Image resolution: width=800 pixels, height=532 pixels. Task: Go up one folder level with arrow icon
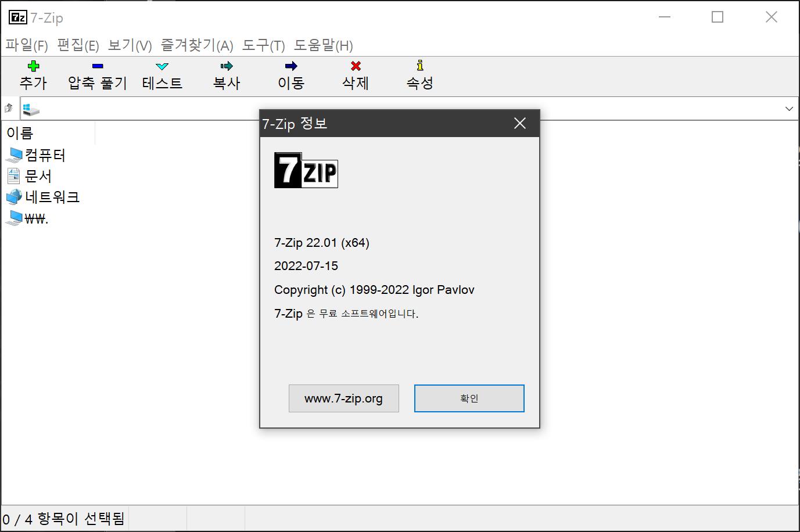click(x=9, y=108)
